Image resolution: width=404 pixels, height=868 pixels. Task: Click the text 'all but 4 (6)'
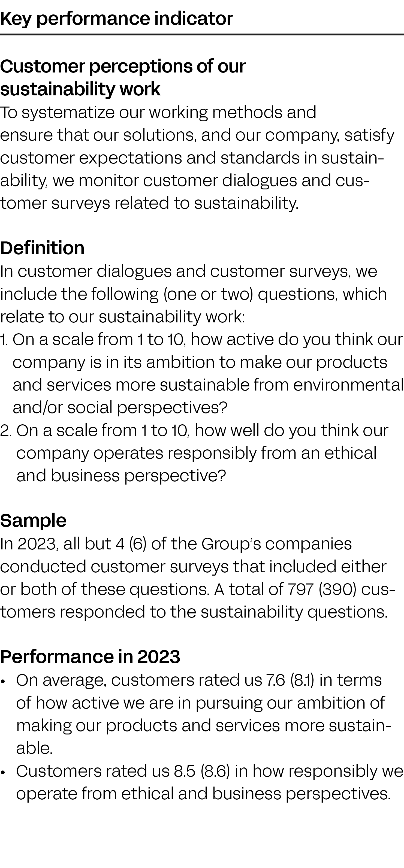click(105, 544)
